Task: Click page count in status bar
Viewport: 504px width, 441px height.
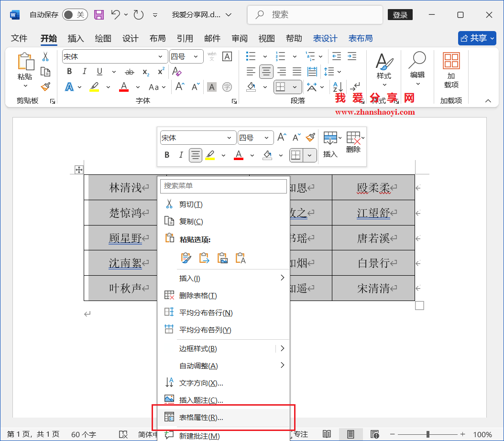Action: tap(33, 434)
